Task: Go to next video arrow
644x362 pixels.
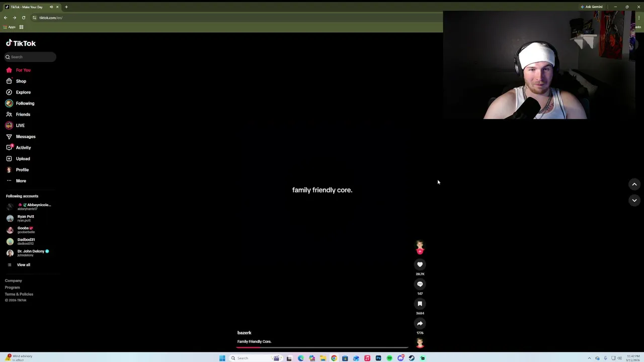Action: [634, 200]
